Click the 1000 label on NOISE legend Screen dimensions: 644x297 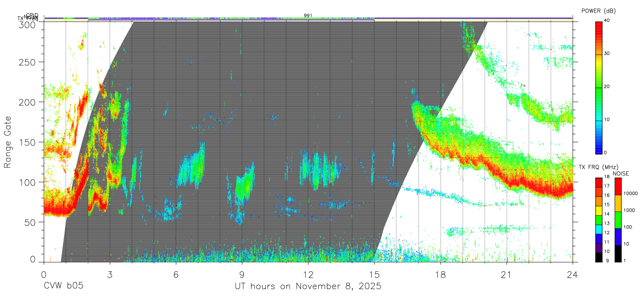click(x=630, y=210)
